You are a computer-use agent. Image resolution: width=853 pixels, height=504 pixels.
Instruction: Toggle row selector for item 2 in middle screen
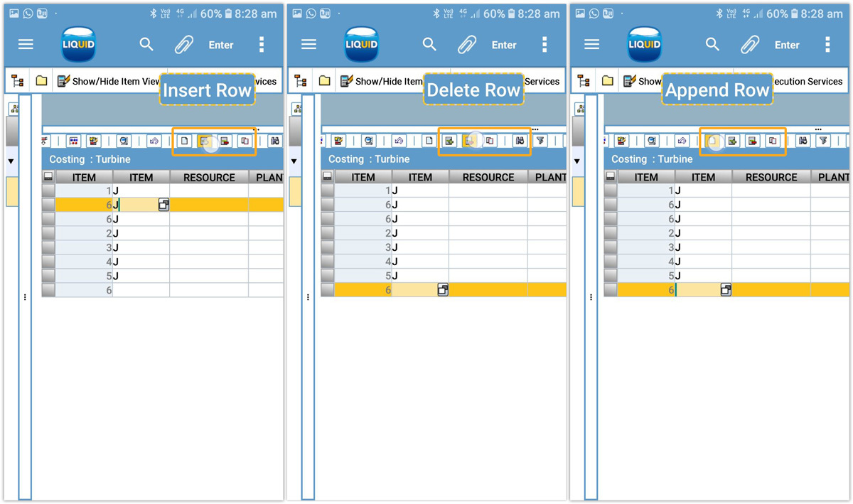coord(327,233)
